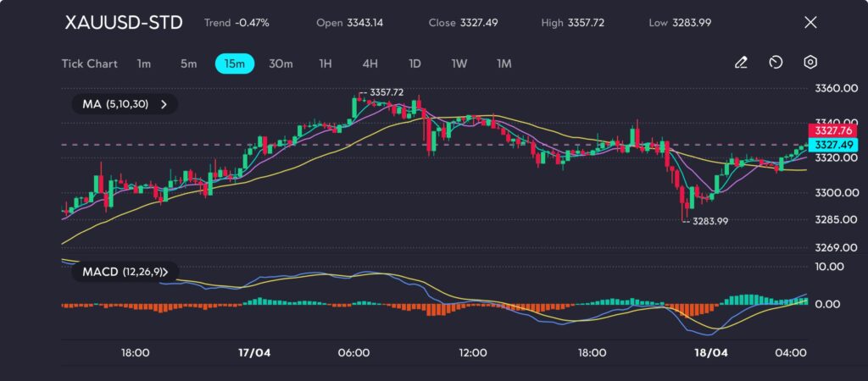Switch to the 30m timeframe
Screen dimensions: 868x381
pos(281,63)
